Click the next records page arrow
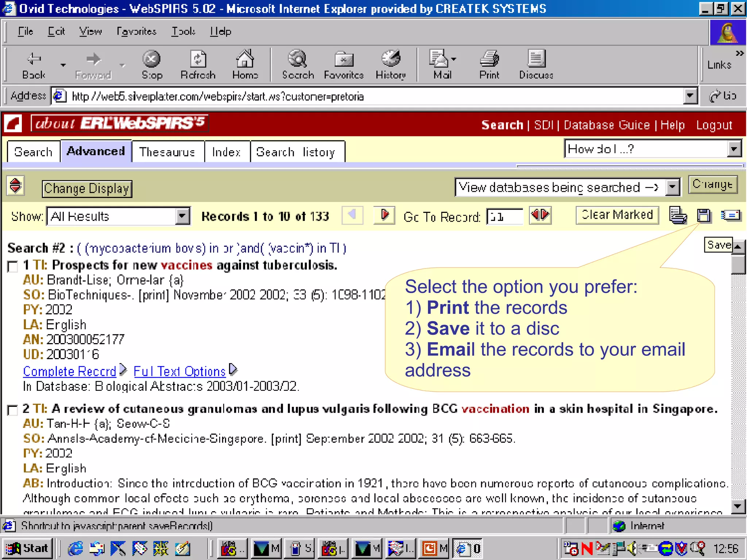 [x=384, y=215]
